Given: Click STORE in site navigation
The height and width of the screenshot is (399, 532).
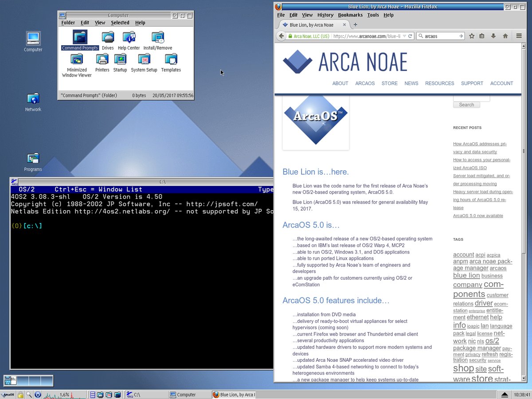Looking at the screenshot, I should (x=390, y=83).
